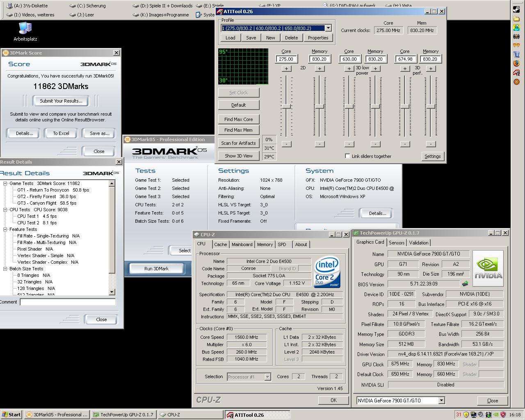Click the BIOS save chip icon in GPU-Z

coord(465,283)
